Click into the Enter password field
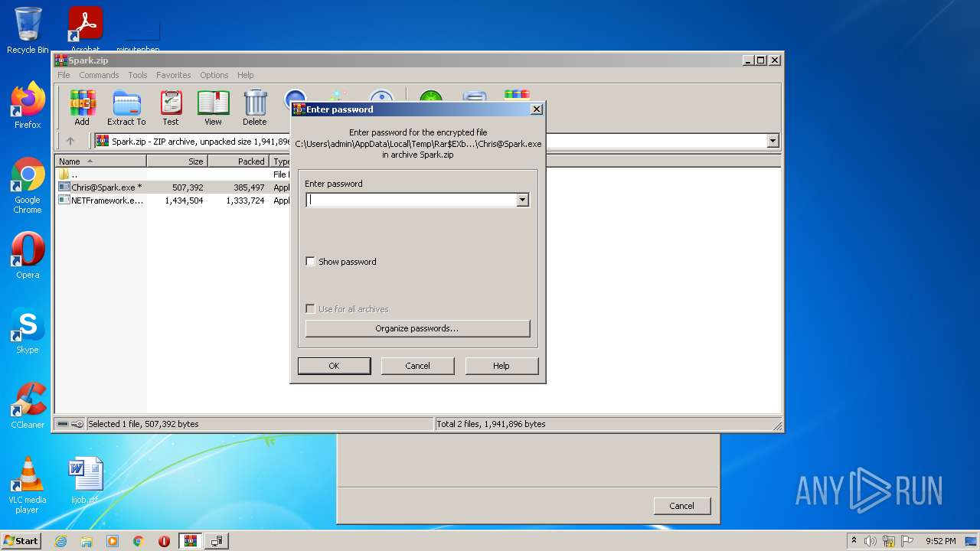 coord(411,200)
